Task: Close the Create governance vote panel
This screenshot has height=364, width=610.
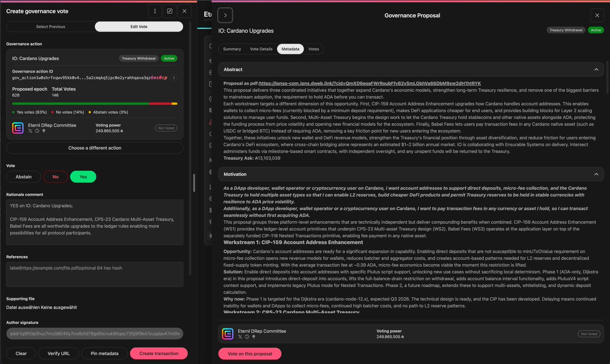Action: coord(185,11)
